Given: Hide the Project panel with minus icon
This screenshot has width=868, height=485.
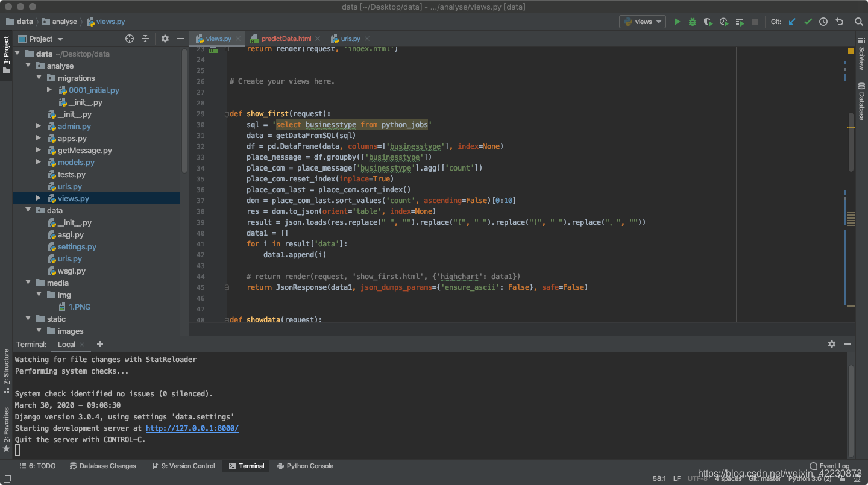Looking at the screenshot, I should [180, 39].
